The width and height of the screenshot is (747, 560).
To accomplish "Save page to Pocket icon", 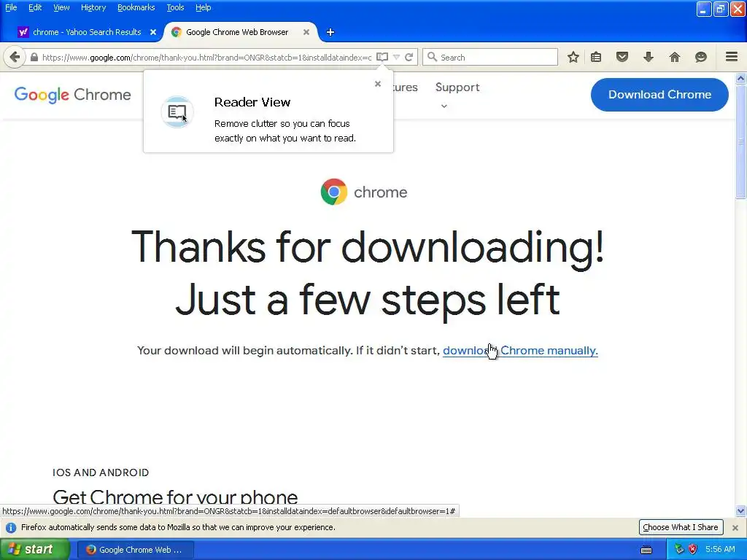I will coord(622,57).
